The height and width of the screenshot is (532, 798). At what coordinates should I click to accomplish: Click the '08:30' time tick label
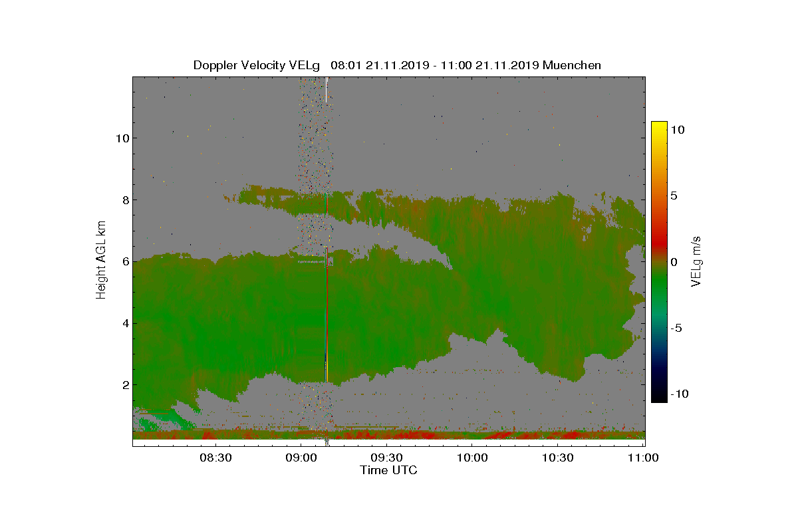(214, 458)
